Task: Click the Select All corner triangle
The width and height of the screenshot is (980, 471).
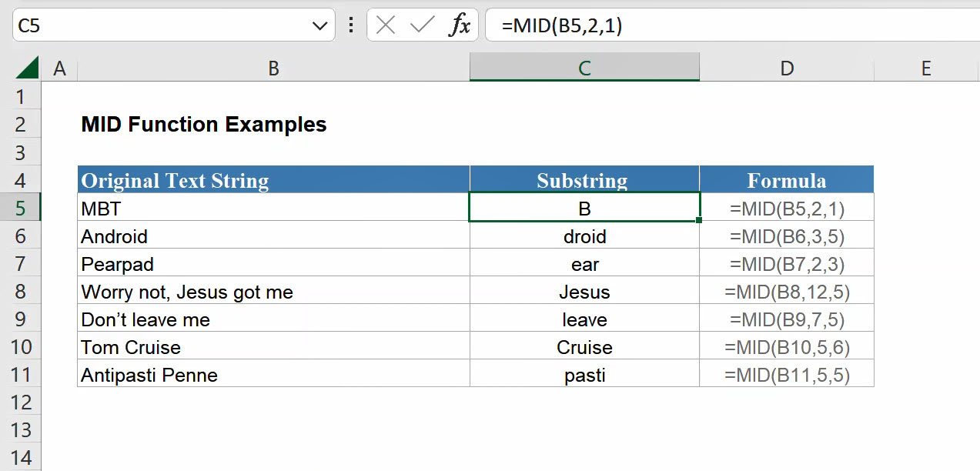Action: 28,68
